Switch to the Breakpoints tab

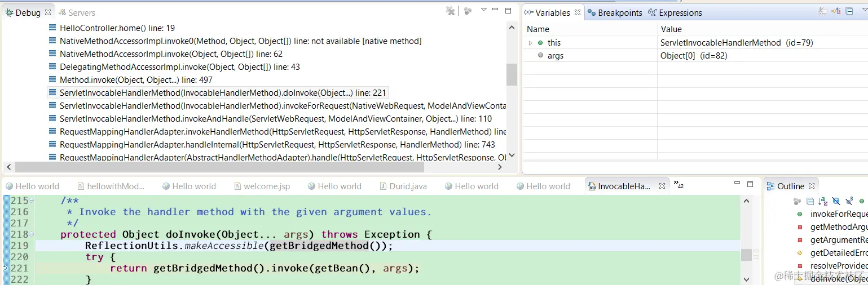tap(615, 12)
